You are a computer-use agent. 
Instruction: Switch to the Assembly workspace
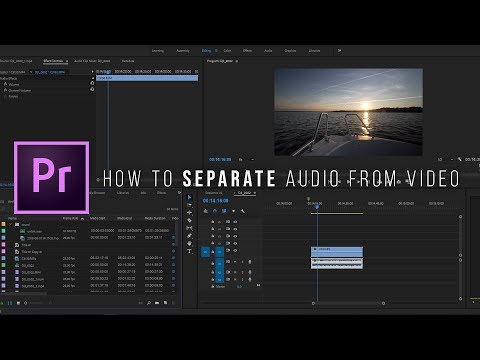click(x=182, y=51)
